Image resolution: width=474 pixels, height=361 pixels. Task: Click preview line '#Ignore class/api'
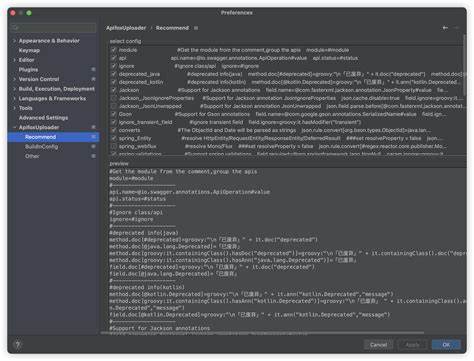pyautogui.click(x=136, y=212)
